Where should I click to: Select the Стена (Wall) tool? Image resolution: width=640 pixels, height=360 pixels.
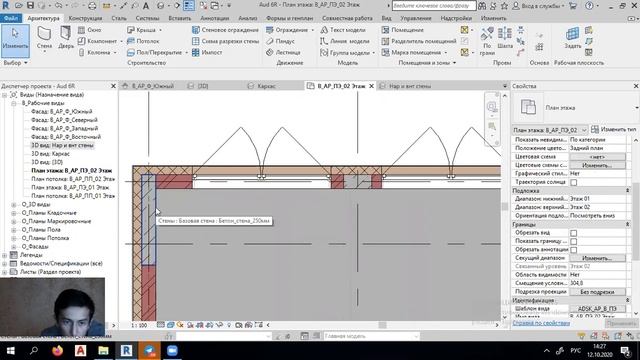click(x=44, y=38)
